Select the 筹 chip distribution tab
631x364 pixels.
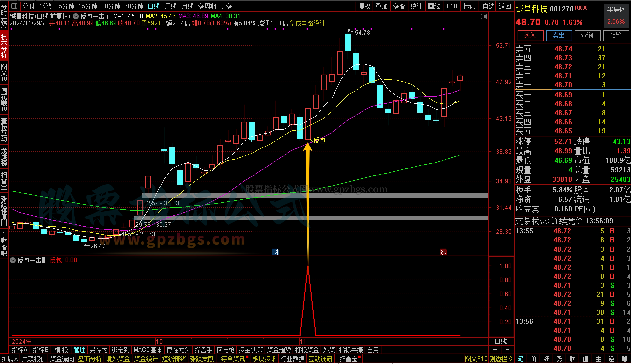[x=624, y=359]
